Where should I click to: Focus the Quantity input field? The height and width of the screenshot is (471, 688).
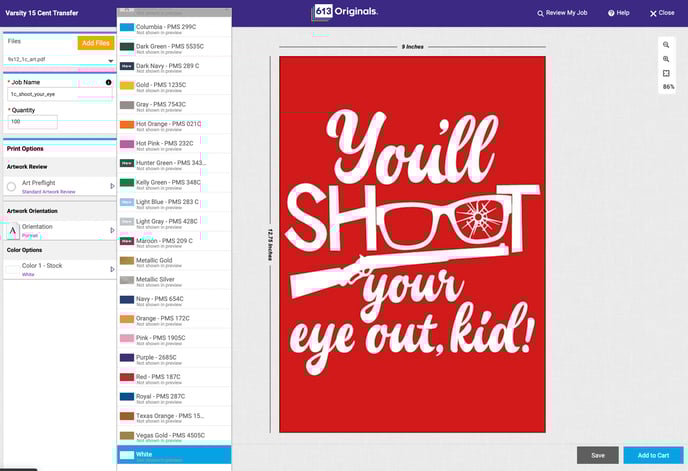[32, 122]
